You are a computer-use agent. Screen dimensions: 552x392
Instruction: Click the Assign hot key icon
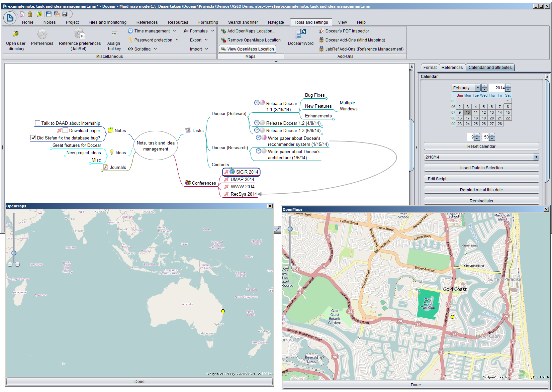click(114, 34)
